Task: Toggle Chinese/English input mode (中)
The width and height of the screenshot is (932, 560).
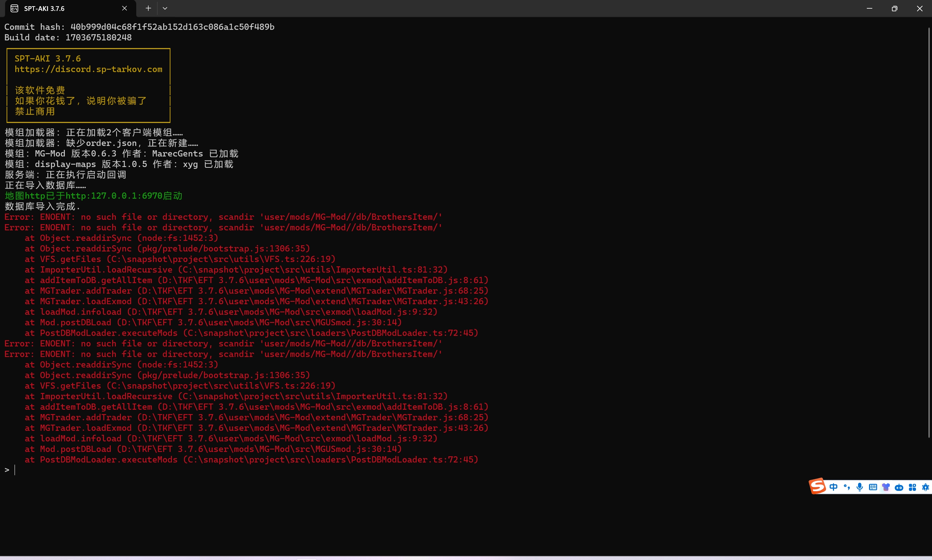Action: pos(833,487)
